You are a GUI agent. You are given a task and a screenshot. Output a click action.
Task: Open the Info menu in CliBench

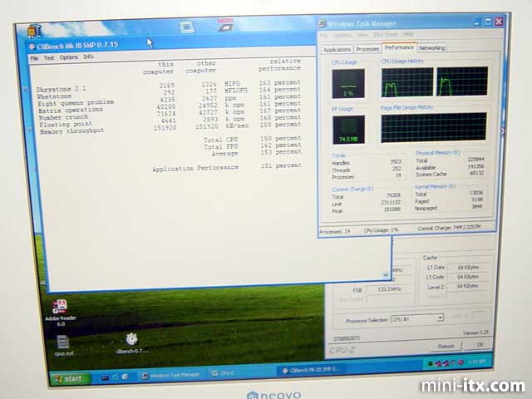(x=88, y=57)
